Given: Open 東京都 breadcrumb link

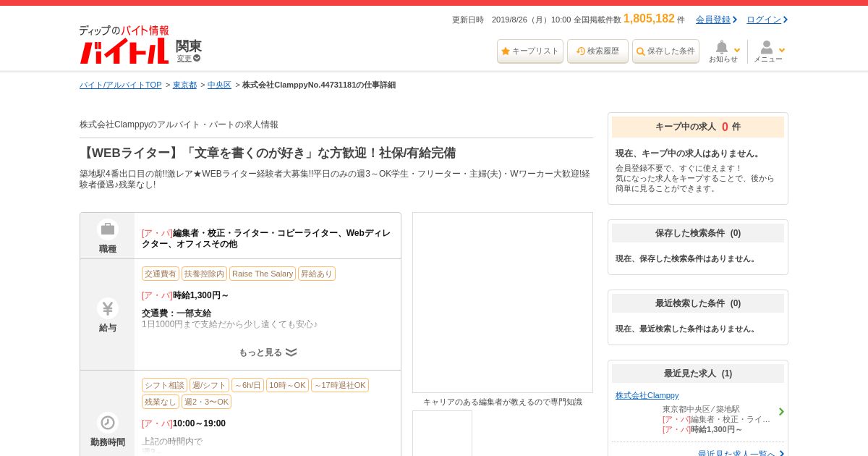Looking at the screenshot, I should [184, 85].
